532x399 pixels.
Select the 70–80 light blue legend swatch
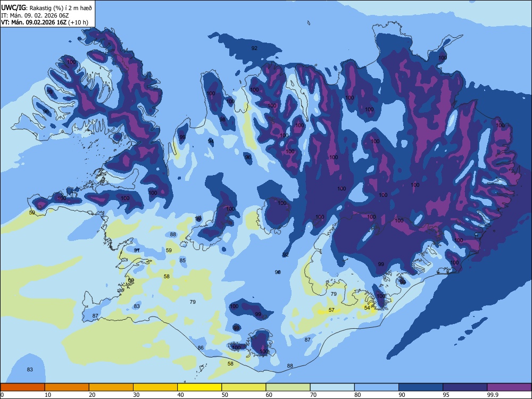[x=332, y=387]
